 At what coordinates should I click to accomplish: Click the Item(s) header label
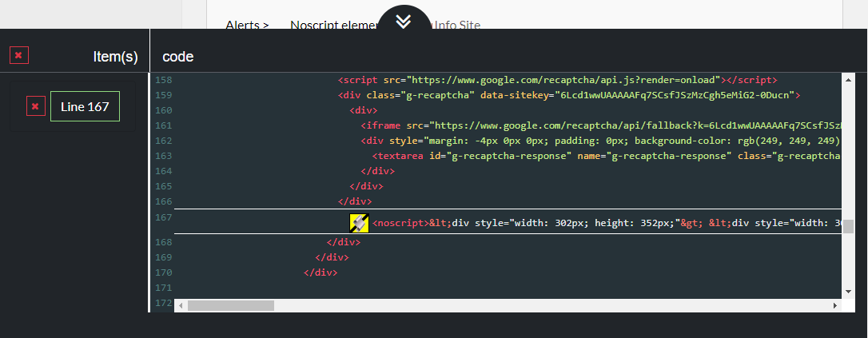coord(116,57)
